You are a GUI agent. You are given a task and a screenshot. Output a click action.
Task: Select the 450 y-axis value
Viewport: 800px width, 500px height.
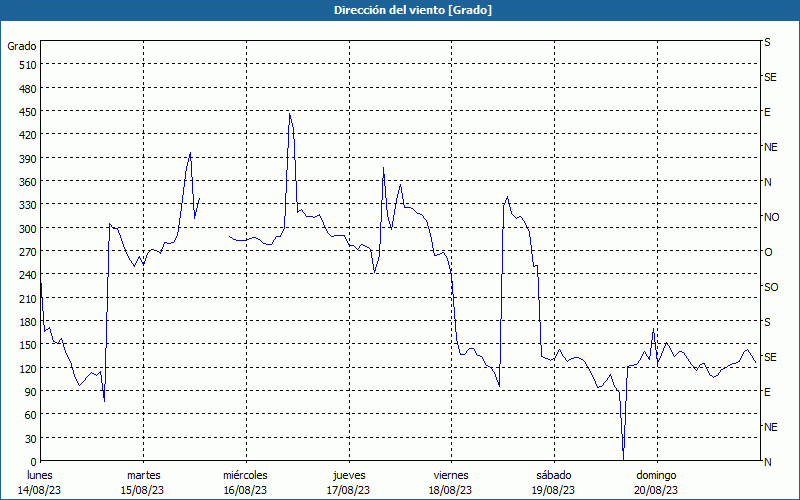(x=28, y=112)
